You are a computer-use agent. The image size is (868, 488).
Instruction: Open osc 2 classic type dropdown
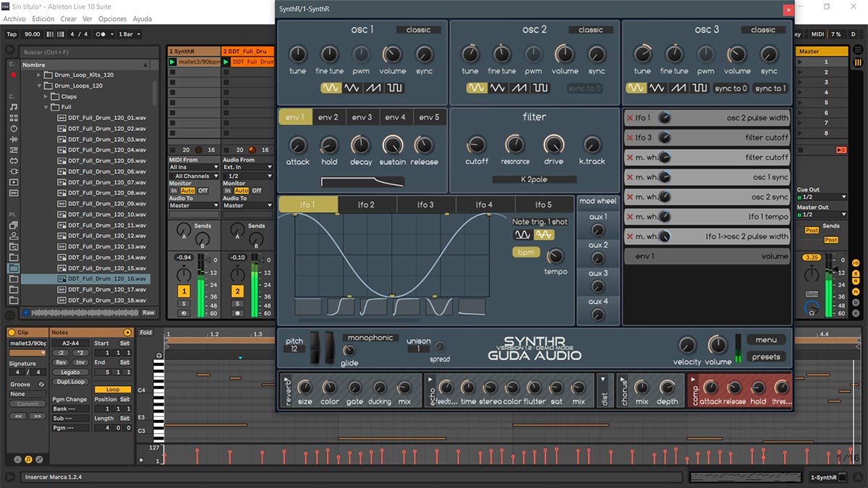click(590, 30)
